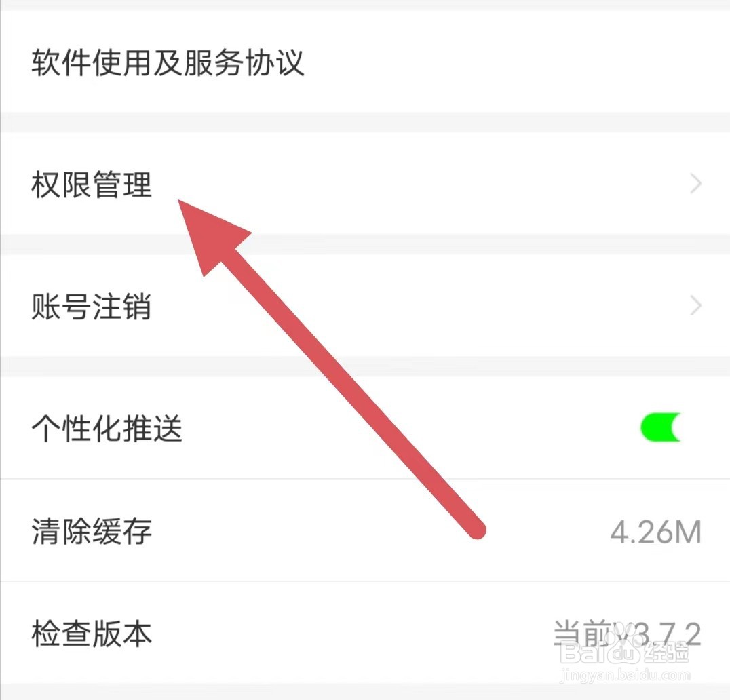Tap gray divider between 权限管理 and 账号注销
This screenshot has height=700, width=730.
pos(365,245)
